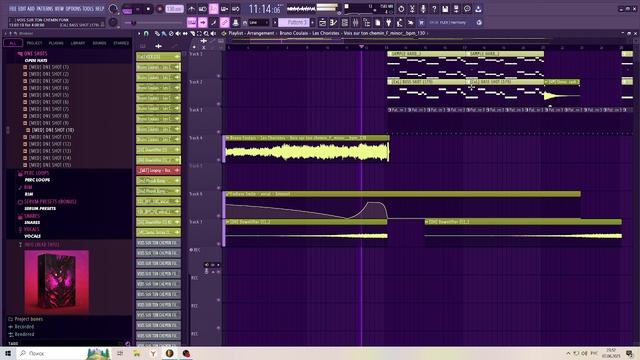Click the chat bubble icon
Image resolution: width=640 pixels, height=360 pixels.
(x=467, y=9)
